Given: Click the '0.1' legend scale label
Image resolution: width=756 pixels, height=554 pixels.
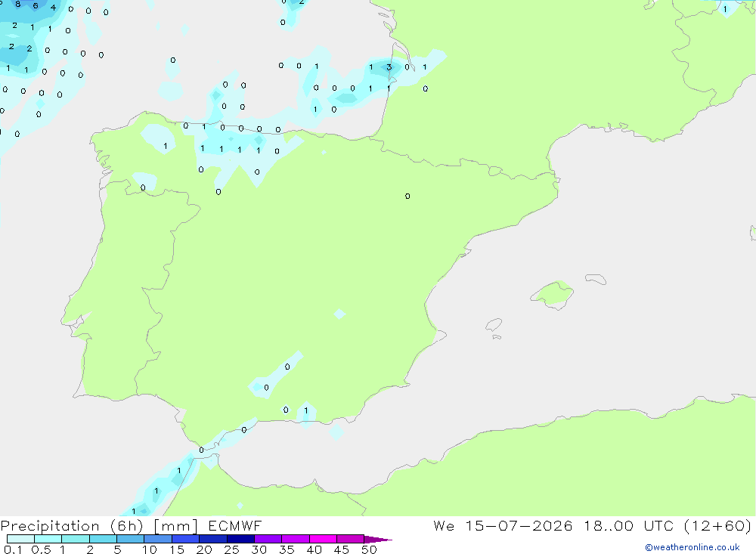Looking at the screenshot, I should tap(13, 549).
